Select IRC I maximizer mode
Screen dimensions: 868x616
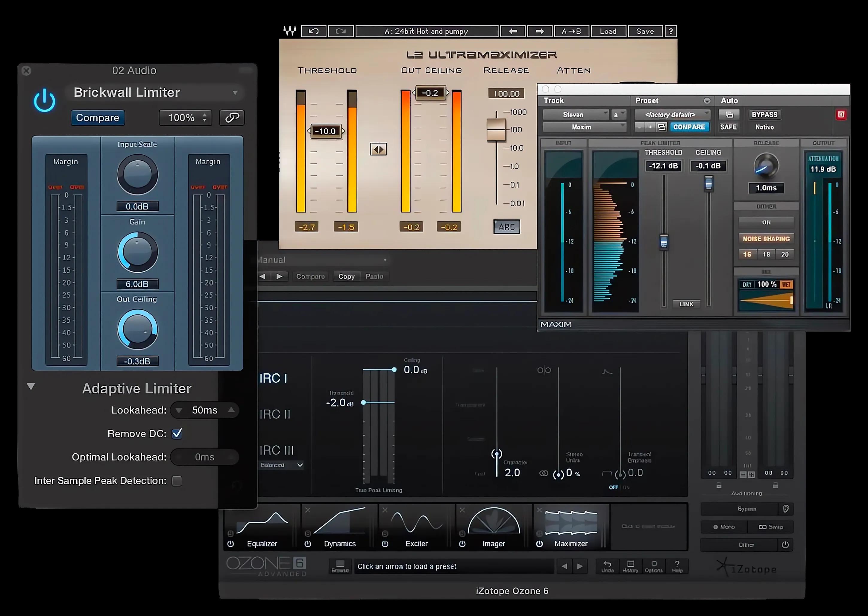[x=274, y=378]
